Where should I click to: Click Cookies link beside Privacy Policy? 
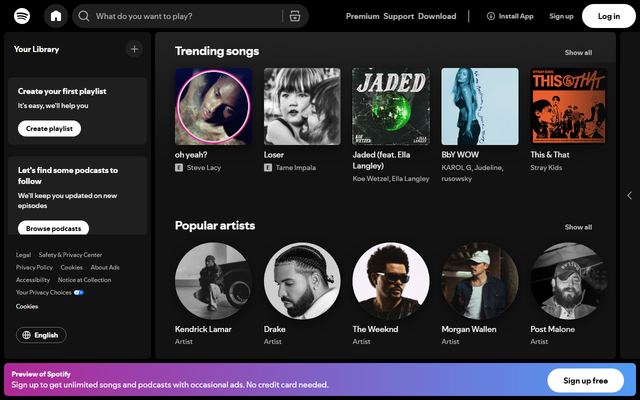(71, 267)
